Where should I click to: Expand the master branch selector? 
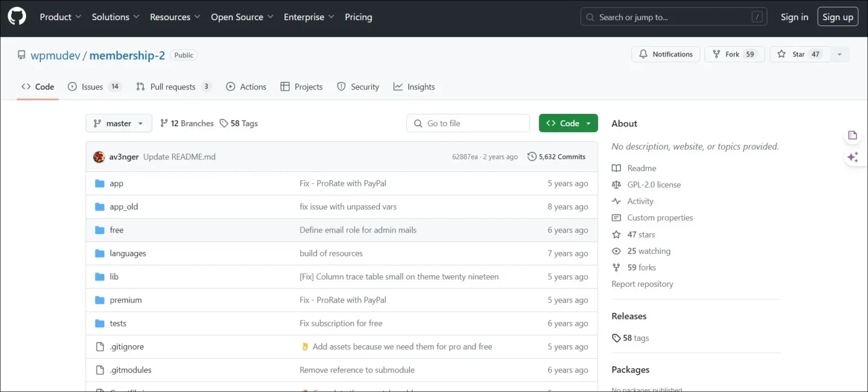(118, 124)
